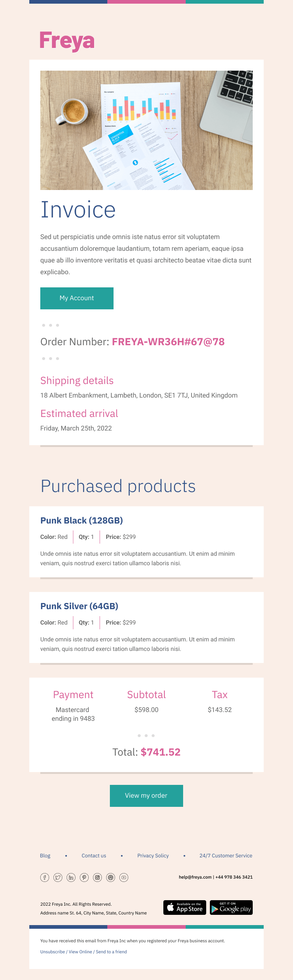Open the Dribbble social icon
Viewport: 293px width, 980px height.
(x=111, y=877)
